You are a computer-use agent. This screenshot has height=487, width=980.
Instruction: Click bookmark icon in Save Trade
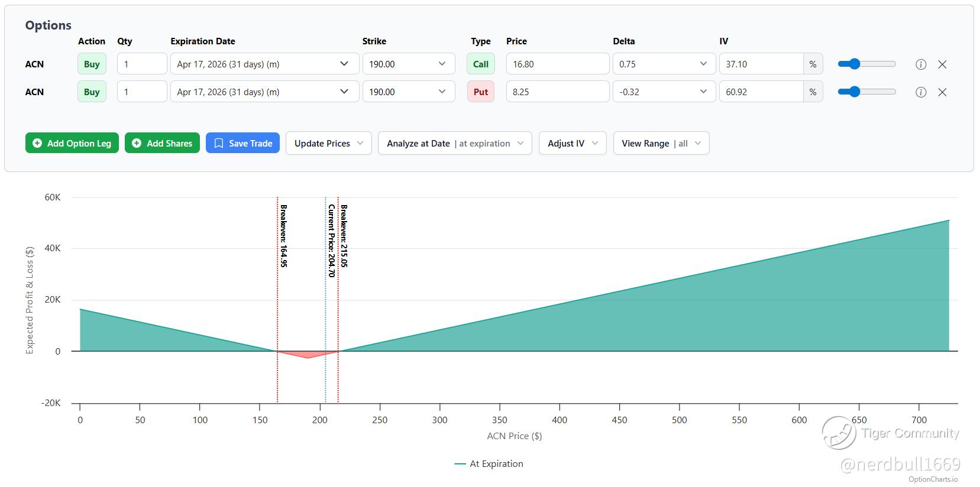219,143
